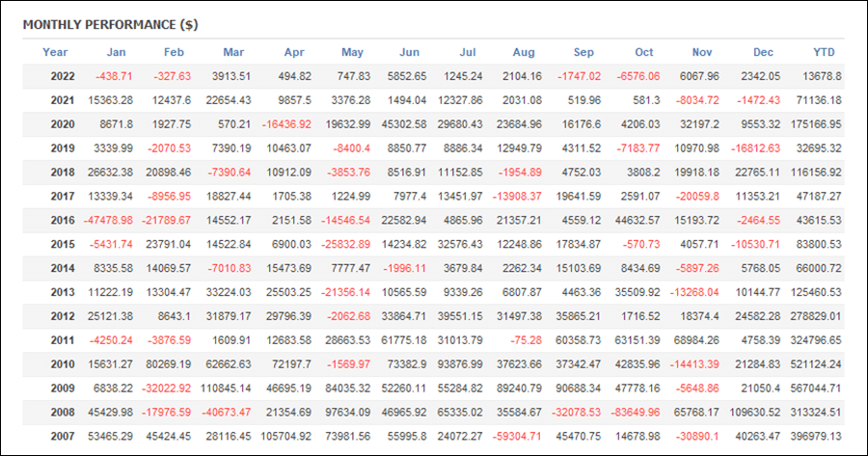Select 2007 April value 105704.92
The width and height of the screenshot is (868, 456).
[285, 436]
